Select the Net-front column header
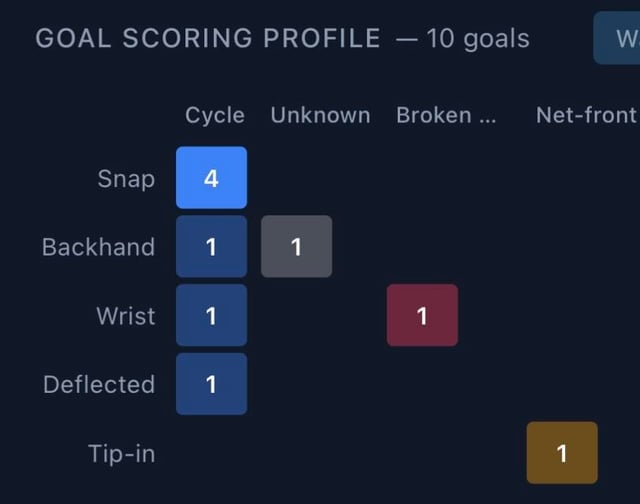 pos(586,115)
